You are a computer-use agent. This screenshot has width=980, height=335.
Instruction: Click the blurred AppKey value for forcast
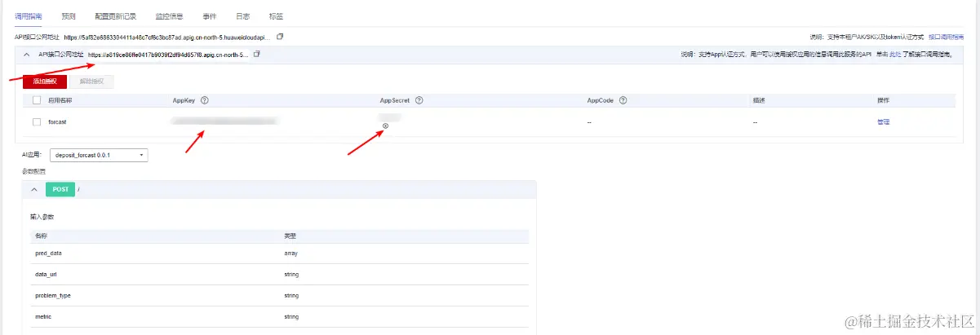(x=224, y=121)
